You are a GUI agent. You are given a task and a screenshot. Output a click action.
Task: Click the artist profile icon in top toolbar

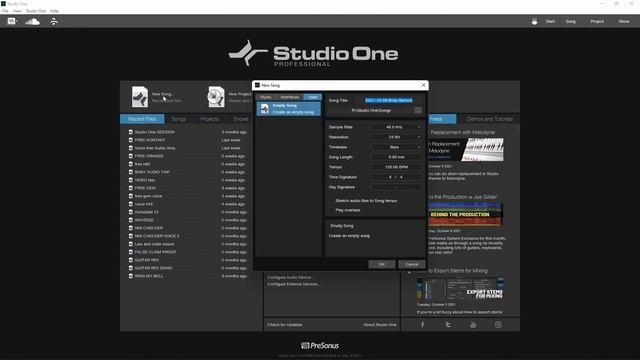click(x=11, y=21)
